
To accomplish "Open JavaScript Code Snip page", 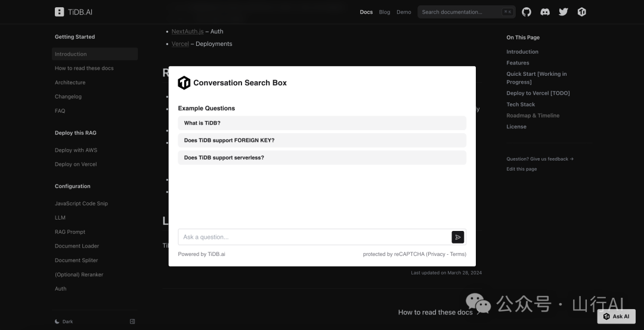I will click(81, 203).
